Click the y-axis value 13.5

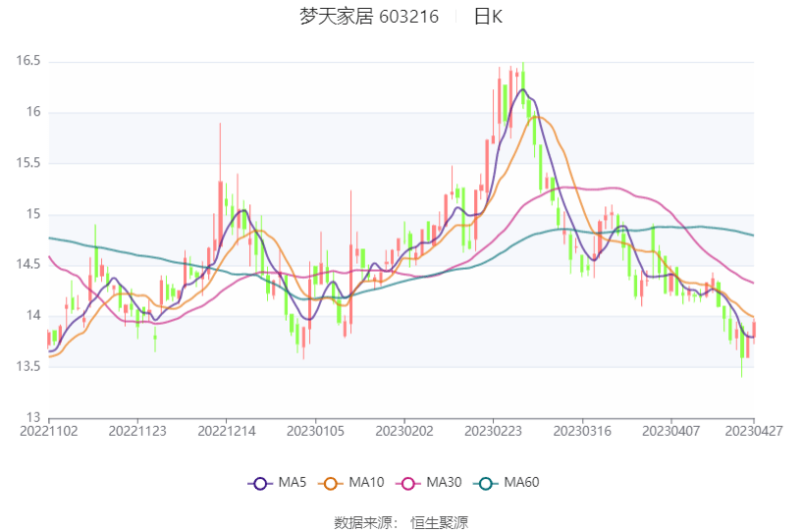pyautogui.click(x=28, y=366)
